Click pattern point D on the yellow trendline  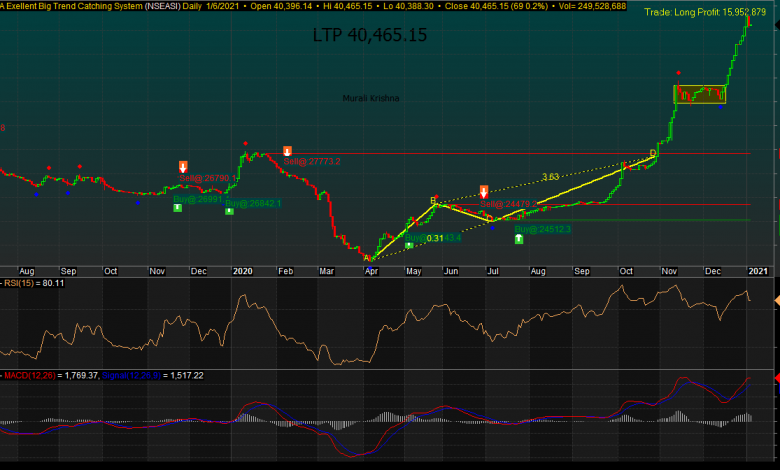click(x=653, y=153)
